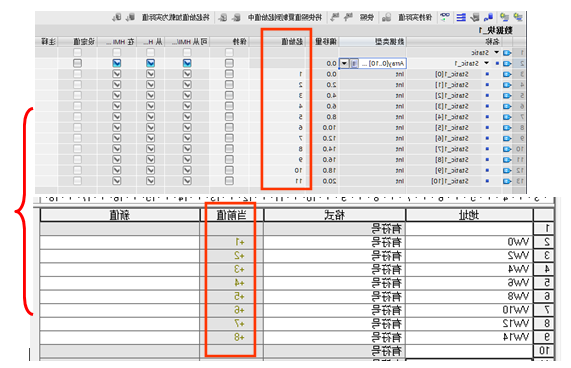Select the VW14 address cell
571x368 pixels.
coord(469,337)
